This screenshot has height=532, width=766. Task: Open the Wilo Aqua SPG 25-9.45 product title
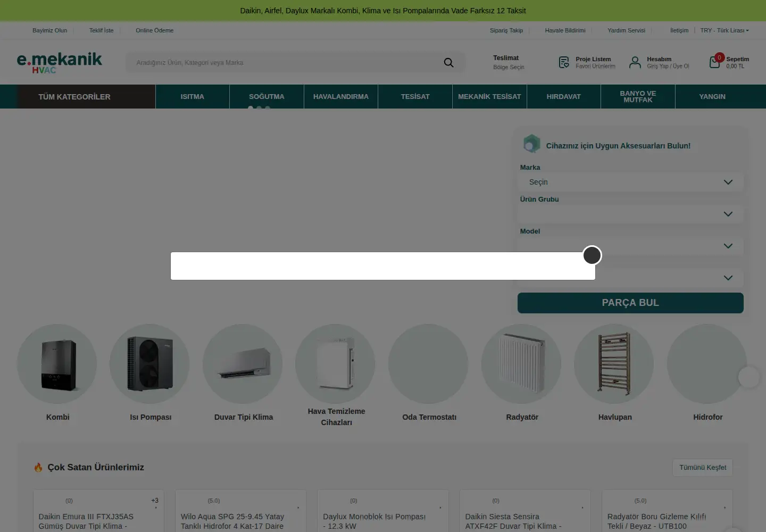point(232,521)
